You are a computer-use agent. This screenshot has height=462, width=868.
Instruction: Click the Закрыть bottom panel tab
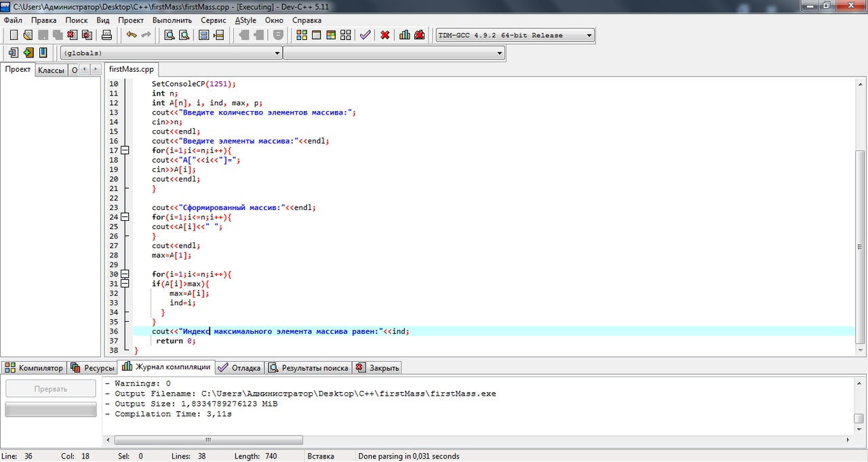tap(378, 368)
